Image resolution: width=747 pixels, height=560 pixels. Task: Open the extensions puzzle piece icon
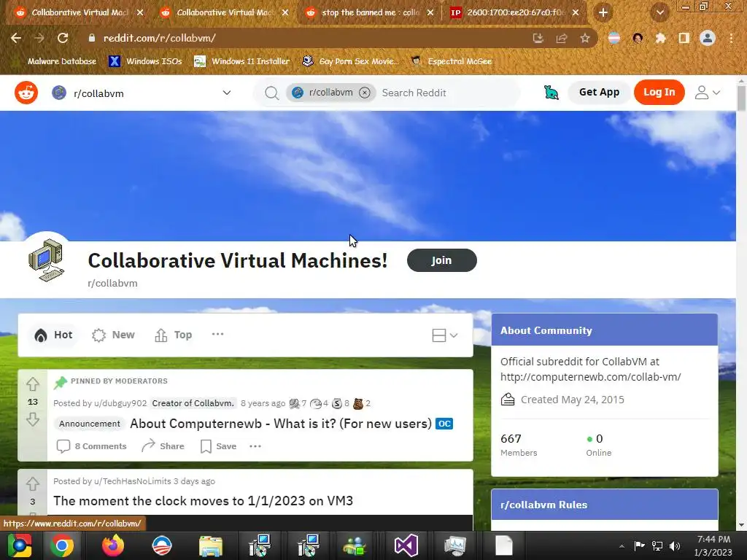pyautogui.click(x=660, y=38)
